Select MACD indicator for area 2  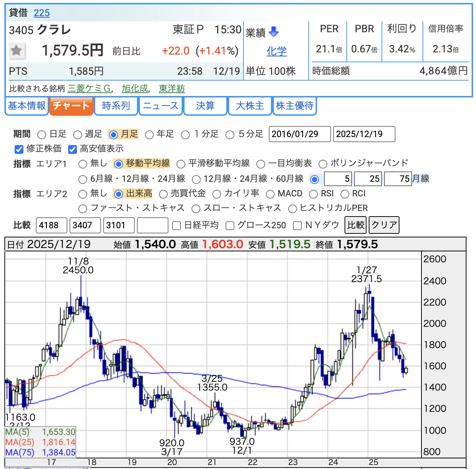(x=270, y=194)
